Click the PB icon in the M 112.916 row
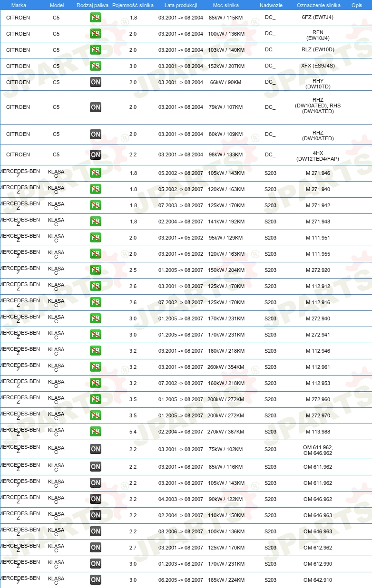 click(96, 302)
